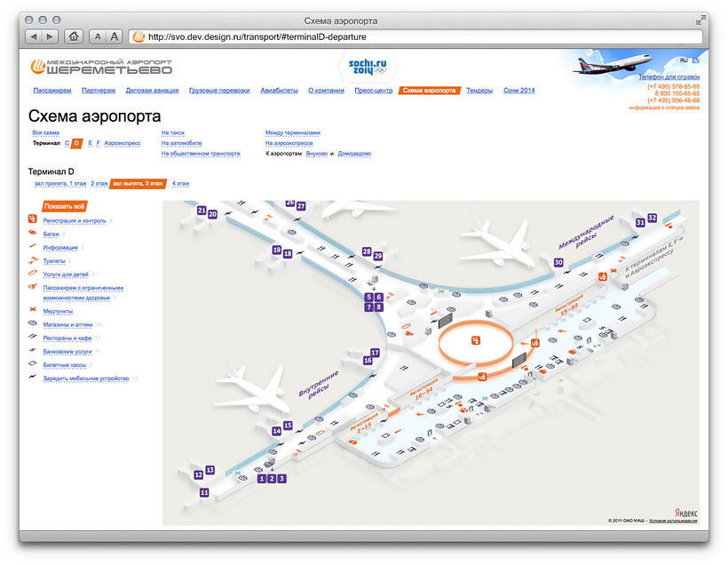Click the red cross icon beside Медпункты
Viewport: 728px width, 565px height.
(33, 309)
